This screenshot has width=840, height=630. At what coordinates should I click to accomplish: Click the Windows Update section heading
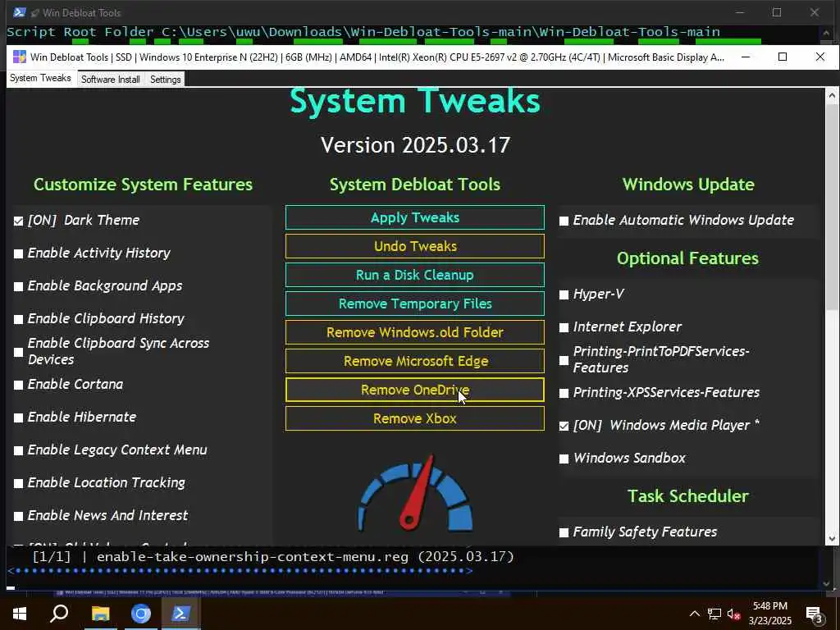[688, 185]
